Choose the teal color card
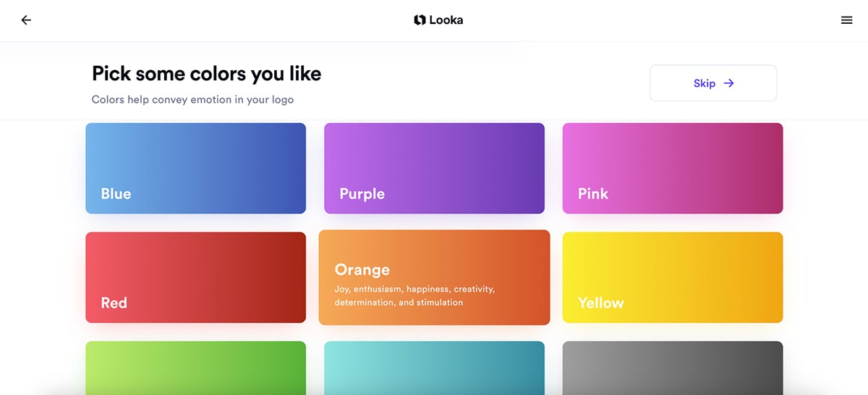The image size is (868, 395). 434,368
